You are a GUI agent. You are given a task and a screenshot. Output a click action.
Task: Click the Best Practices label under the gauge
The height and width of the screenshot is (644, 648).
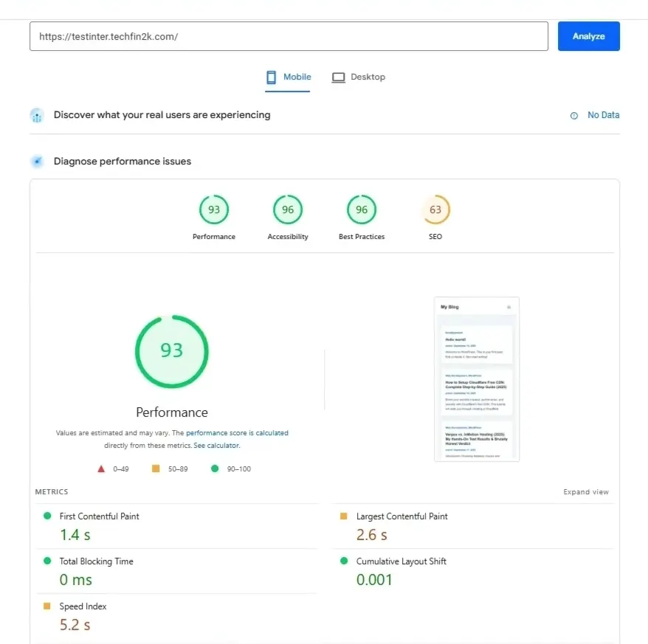click(x=362, y=237)
